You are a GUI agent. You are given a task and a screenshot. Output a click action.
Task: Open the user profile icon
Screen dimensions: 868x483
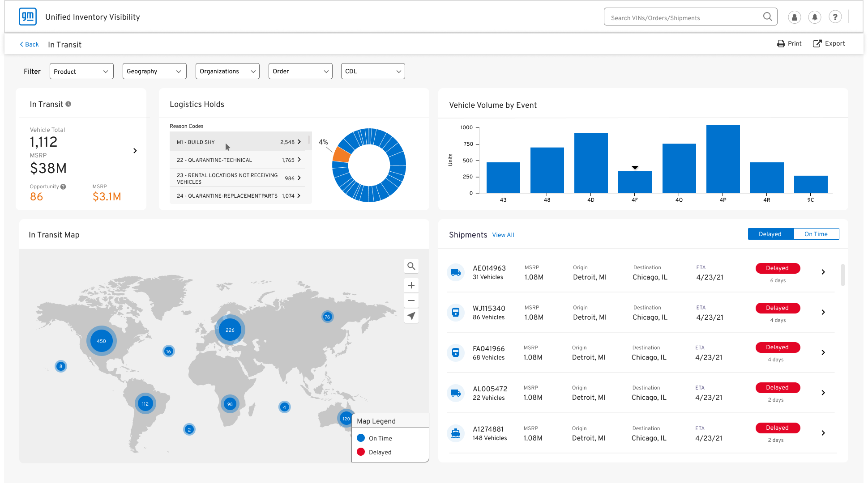794,17
